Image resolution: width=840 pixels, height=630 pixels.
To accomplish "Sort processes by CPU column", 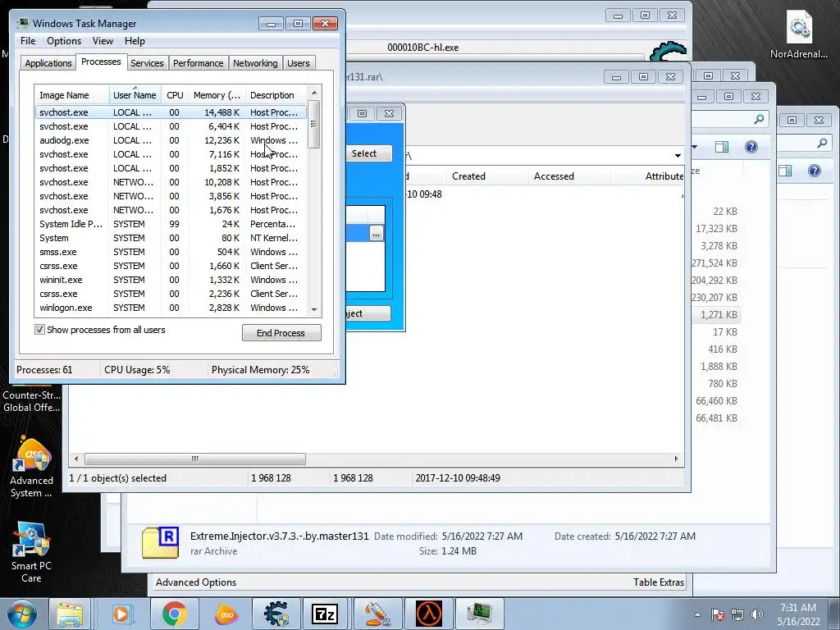I will click(x=175, y=95).
